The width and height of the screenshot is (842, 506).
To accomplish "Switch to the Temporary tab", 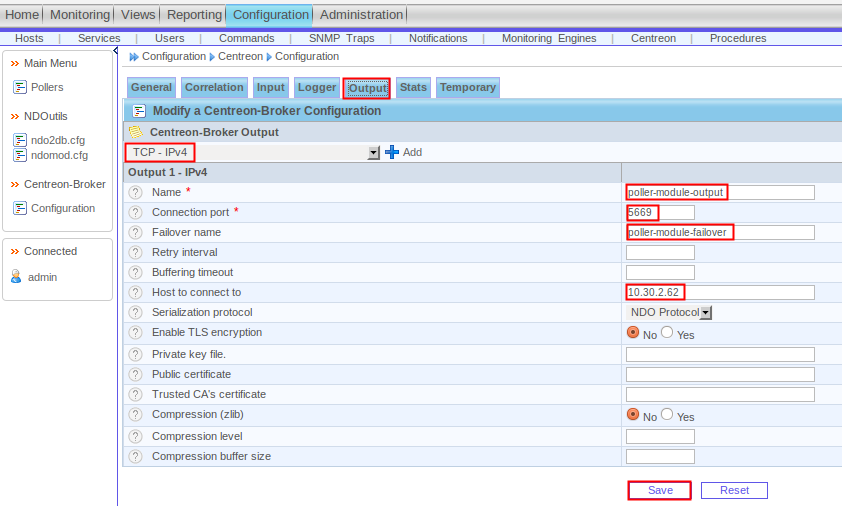I will [x=468, y=88].
